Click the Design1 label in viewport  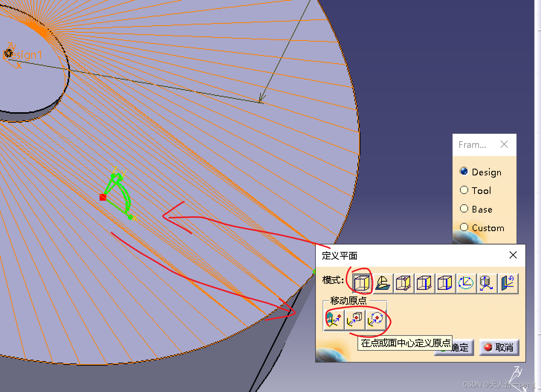(x=23, y=55)
